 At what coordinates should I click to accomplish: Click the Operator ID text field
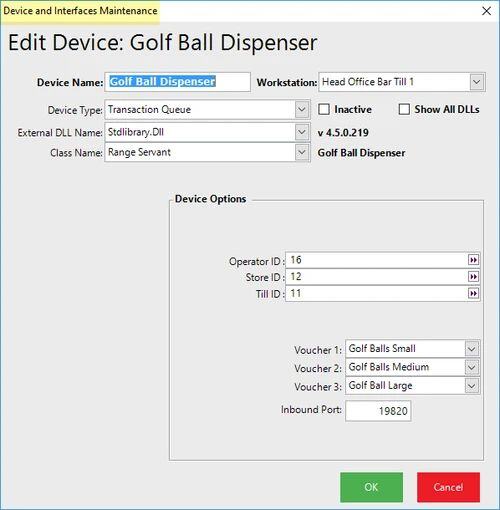[377, 260]
